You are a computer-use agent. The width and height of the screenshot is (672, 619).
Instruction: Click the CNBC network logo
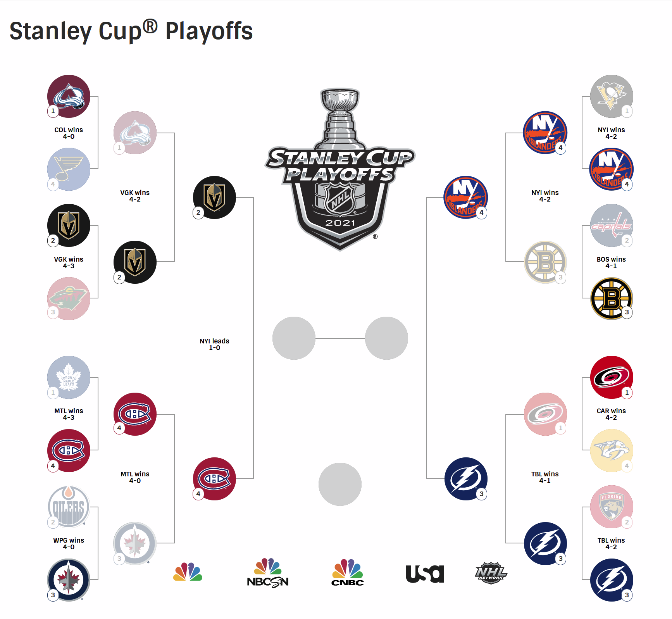[348, 573]
